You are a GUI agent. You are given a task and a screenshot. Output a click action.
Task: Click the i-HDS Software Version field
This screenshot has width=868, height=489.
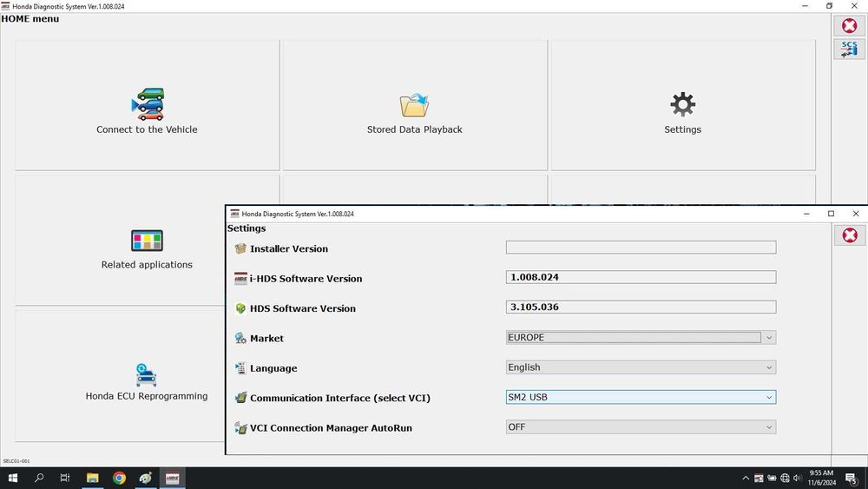(641, 277)
